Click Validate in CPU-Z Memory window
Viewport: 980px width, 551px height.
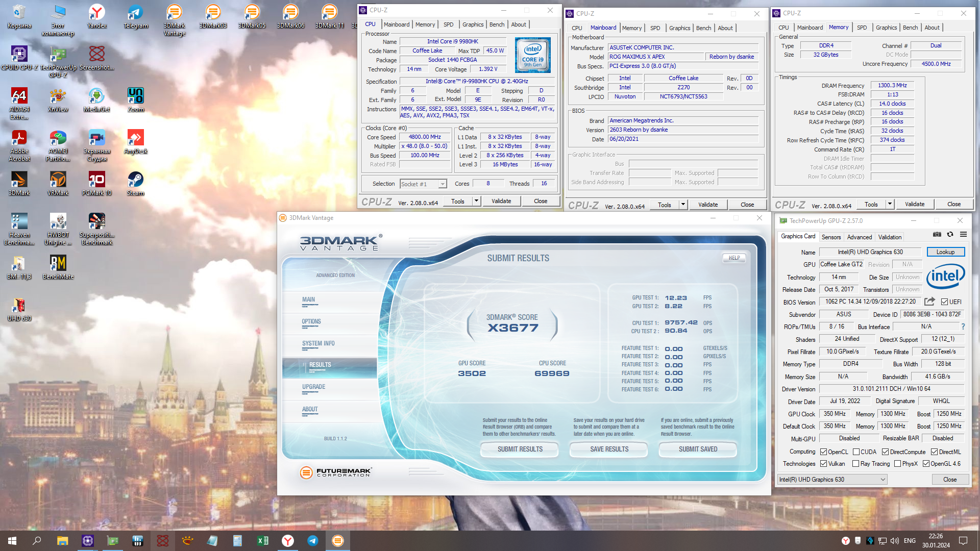pyautogui.click(x=915, y=204)
